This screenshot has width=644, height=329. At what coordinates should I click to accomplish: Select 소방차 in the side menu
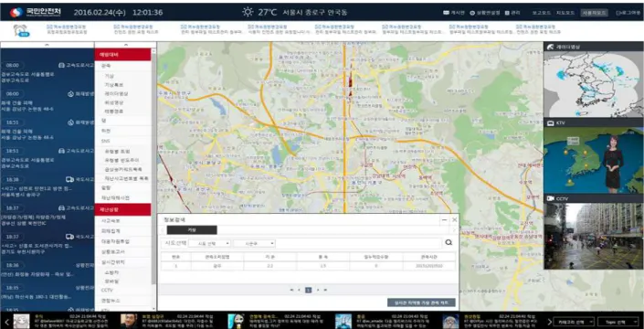point(112,272)
